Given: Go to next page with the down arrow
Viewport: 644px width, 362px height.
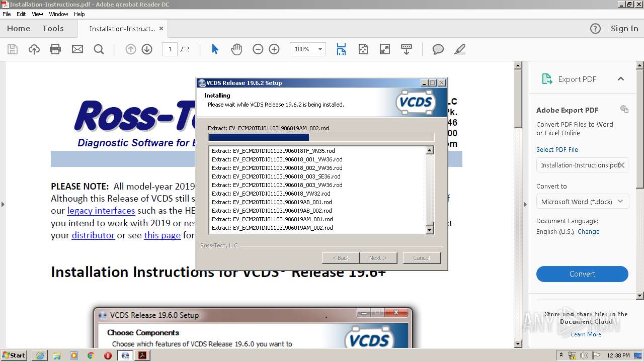Looking at the screenshot, I should (x=147, y=49).
